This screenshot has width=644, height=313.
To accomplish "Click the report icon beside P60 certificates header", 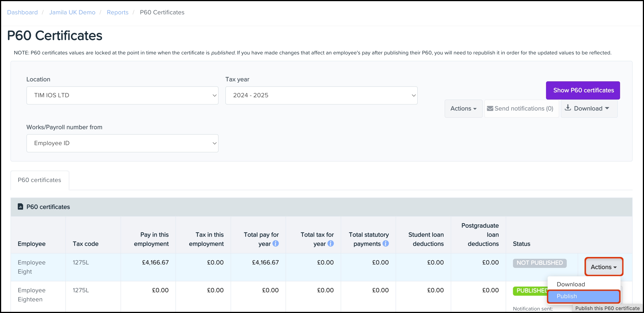I will (20, 206).
